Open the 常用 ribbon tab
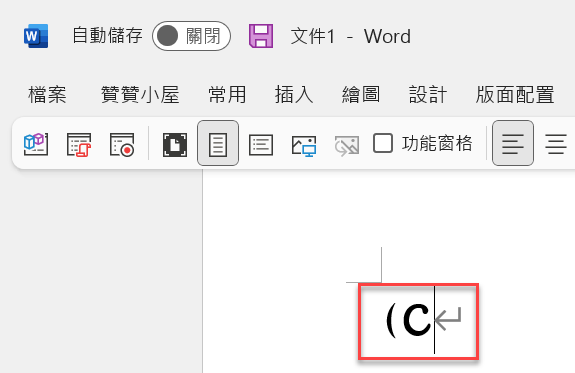 (x=227, y=95)
